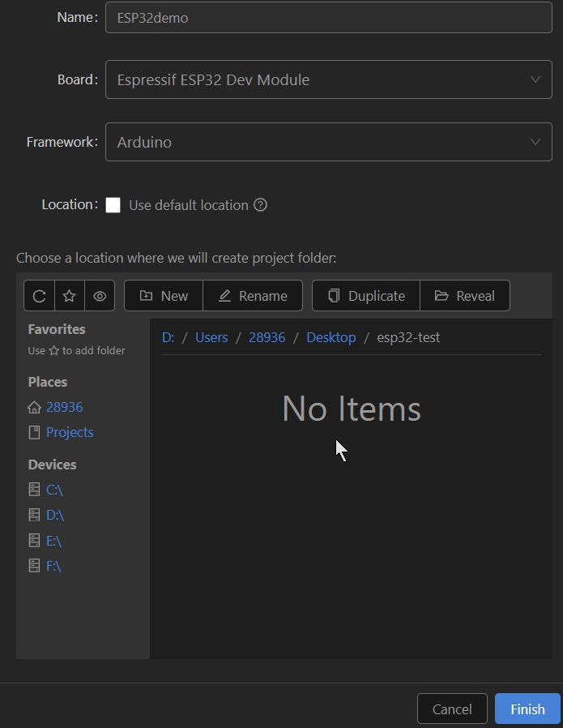Click the project Name input field
Viewport: 563px width, 728px height.
click(x=328, y=17)
